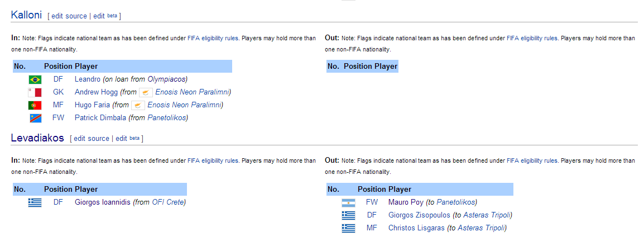Follow the Asteras Tripoli link for Giorgos Zisopoulos
This screenshot has height=241, width=644.
pyautogui.click(x=488, y=215)
